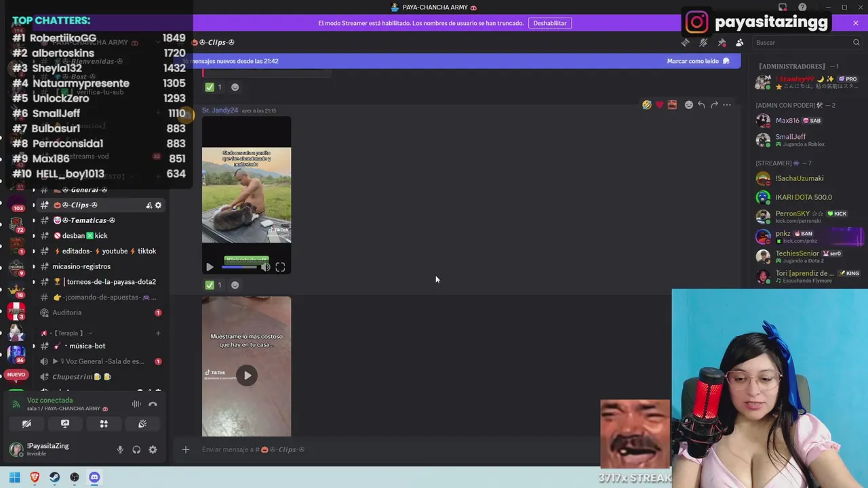Viewport: 868px width, 488px height.
Task: React with the laughing emoji on message
Action: pyautogui.click(x=647, y=104)
